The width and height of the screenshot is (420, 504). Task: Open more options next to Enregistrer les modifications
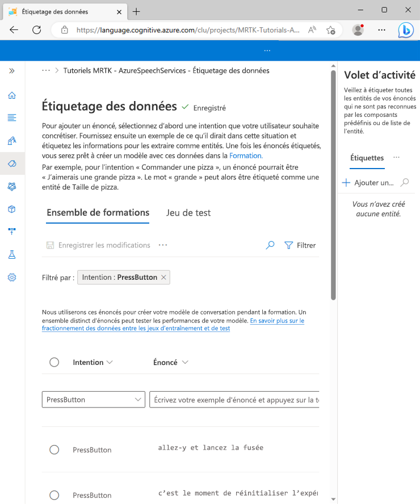pos(163,245)
